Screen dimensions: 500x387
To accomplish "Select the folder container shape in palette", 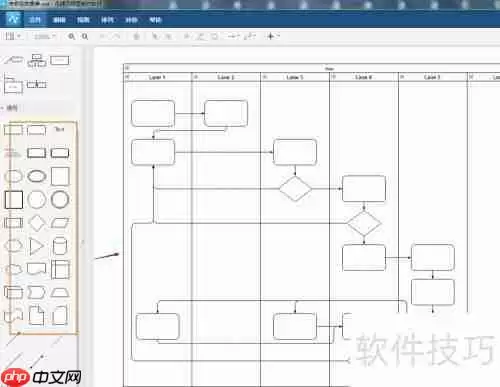I will 13,84.
